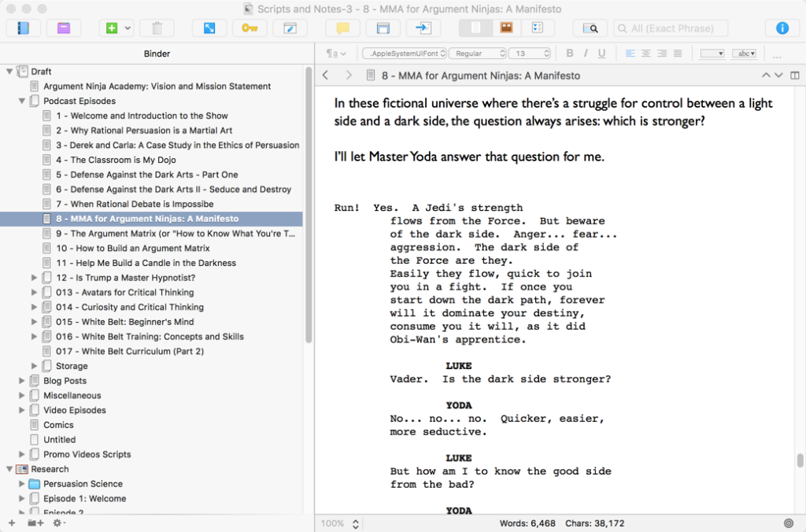
Task: Select '4 - The Classroom is My Dojo'
Action: [x=116, y=161]
